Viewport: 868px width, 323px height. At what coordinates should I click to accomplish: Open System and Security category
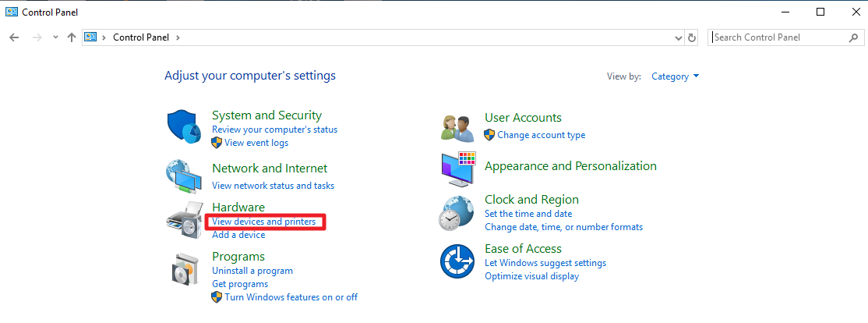(x=266, y=115)
